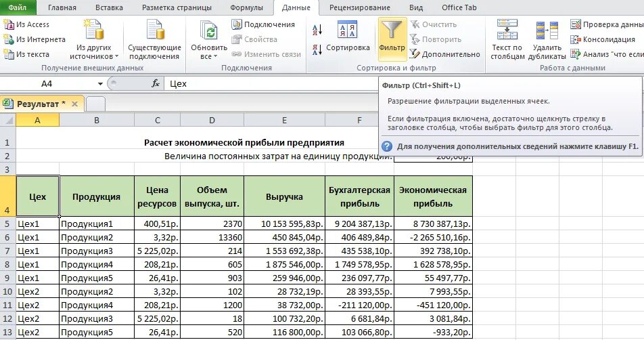This screenshot has height=340, width=644.
Task: Open the Файл tab
Action: 18,7
